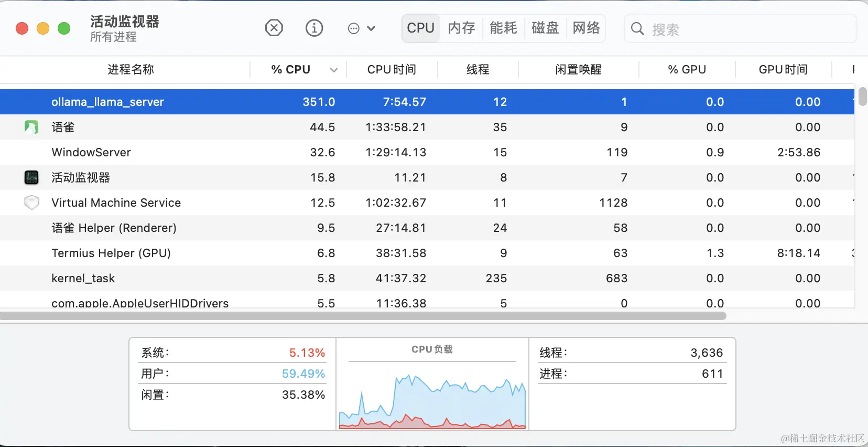Click the horizontal scrollbar of process table

[x=363, y=316]
